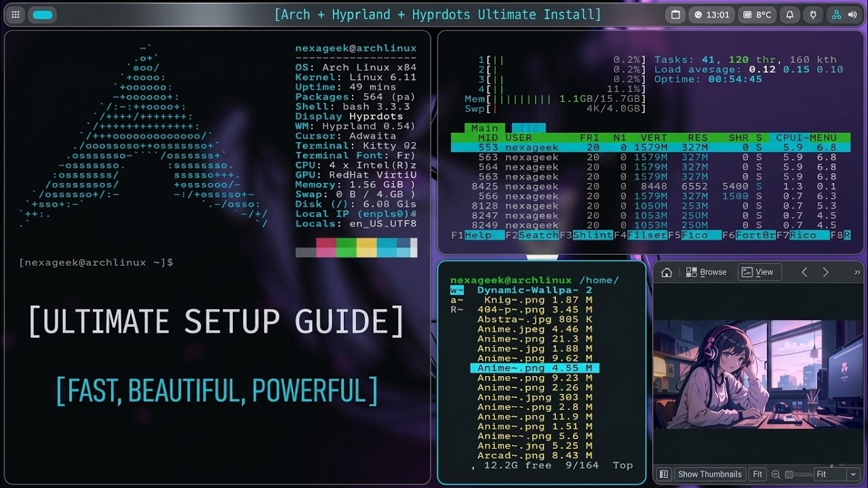Image resolution: width=868 pixels, height=488 pixels.
Task: Click the anime girl wallpaper image
Action: pos(758,374)
